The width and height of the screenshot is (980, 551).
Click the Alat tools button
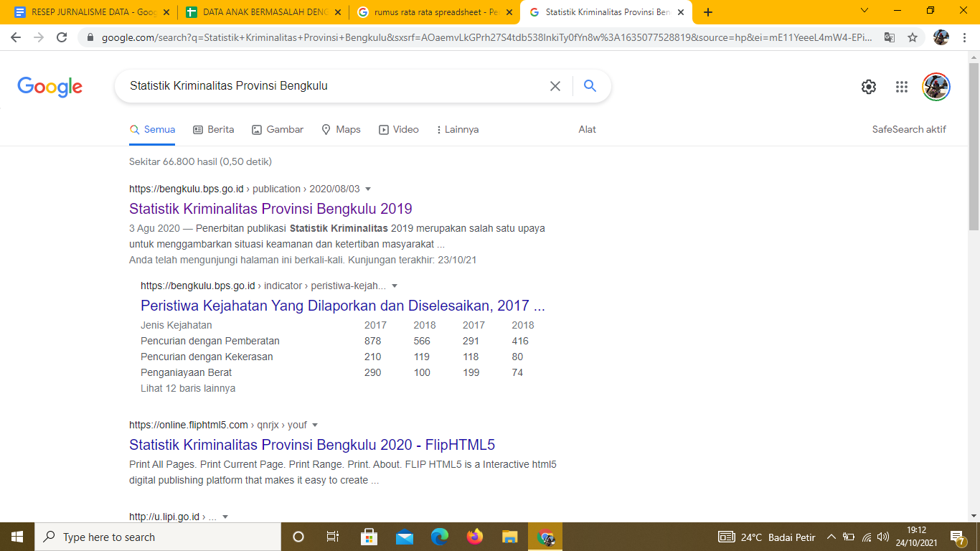click(x=587, y=130)
